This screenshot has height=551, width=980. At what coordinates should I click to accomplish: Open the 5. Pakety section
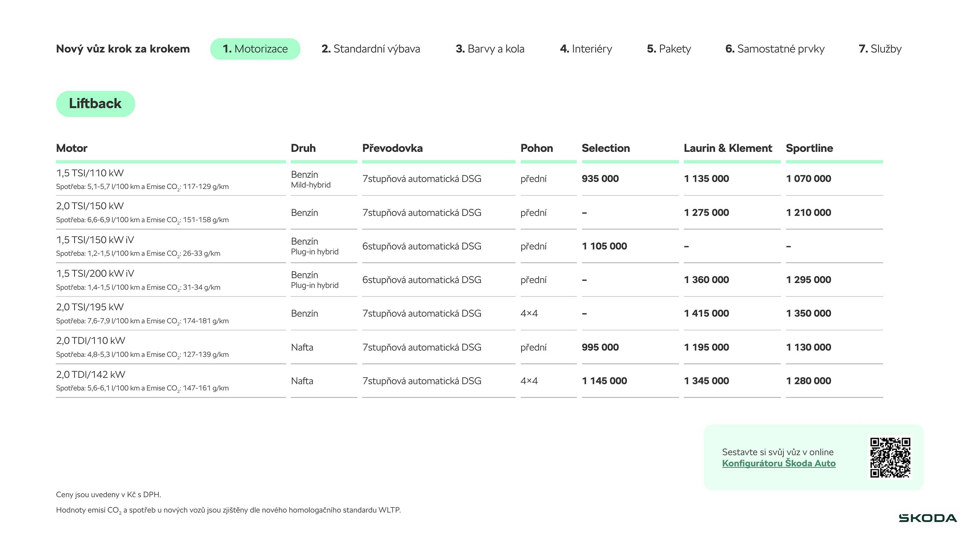[669, 49]
